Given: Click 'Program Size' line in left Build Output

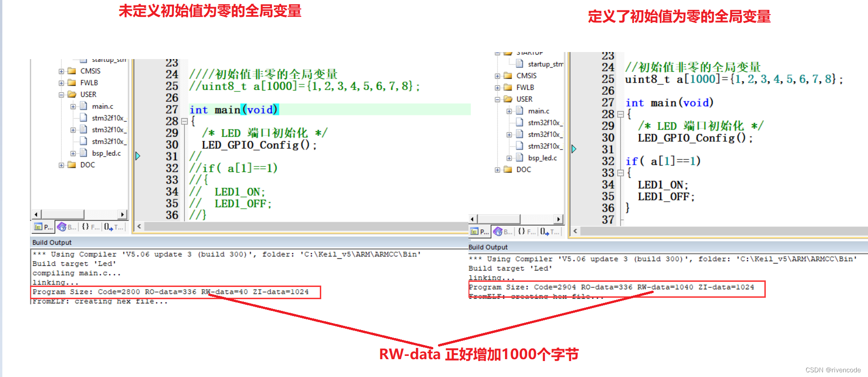Looking at the screenshot, I should tap(171, 292).
